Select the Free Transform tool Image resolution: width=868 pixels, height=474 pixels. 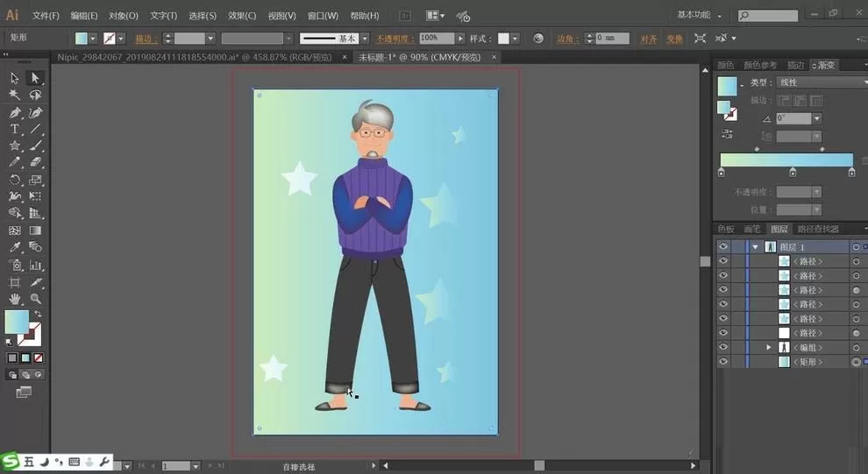pyautogui.click(x=35, y=196)
